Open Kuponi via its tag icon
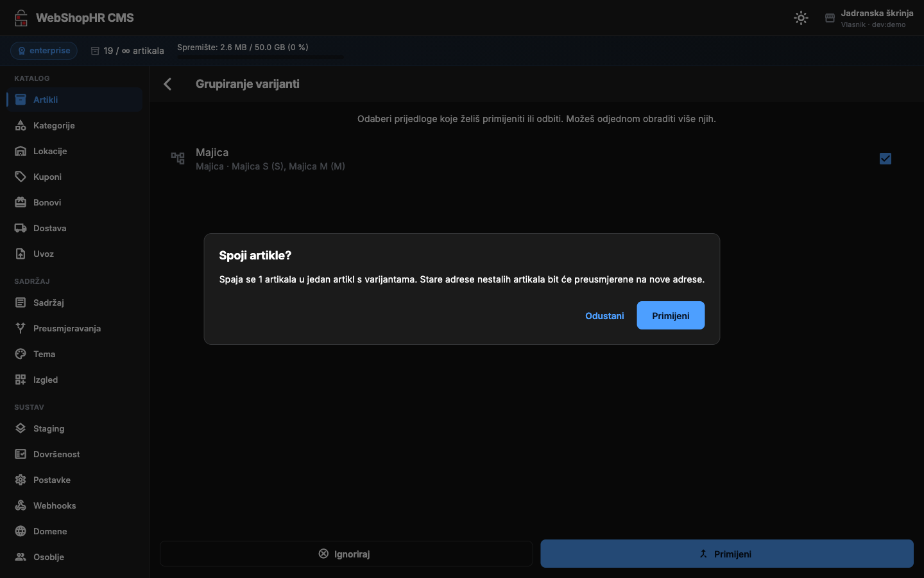 point(21,177)
